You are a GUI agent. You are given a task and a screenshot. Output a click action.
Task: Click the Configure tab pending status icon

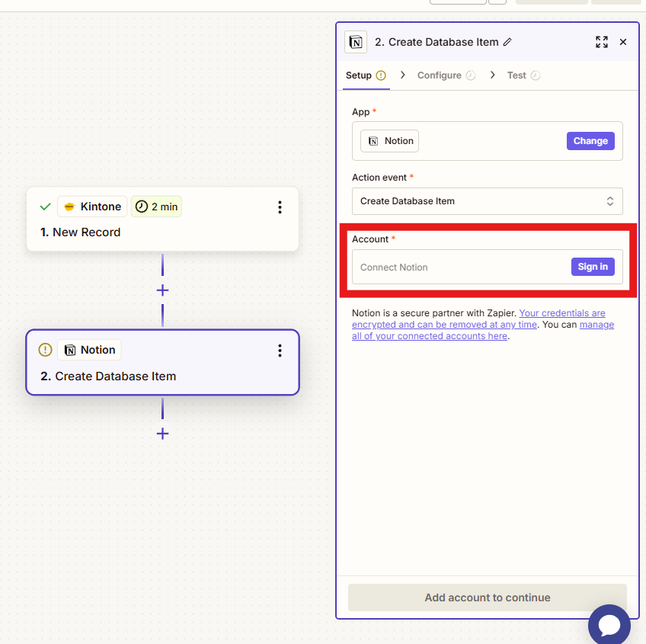point(471,75)
